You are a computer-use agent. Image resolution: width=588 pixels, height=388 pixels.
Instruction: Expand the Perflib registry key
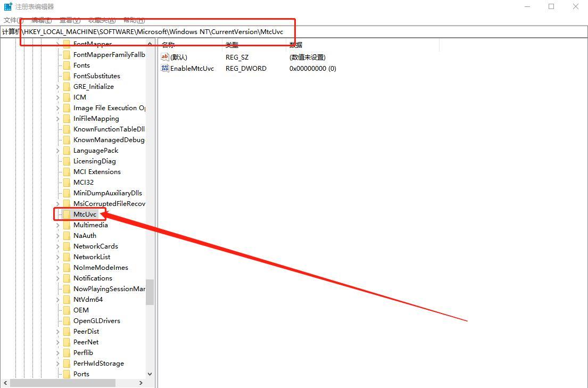pyautogui.click(x=58, y=353)
